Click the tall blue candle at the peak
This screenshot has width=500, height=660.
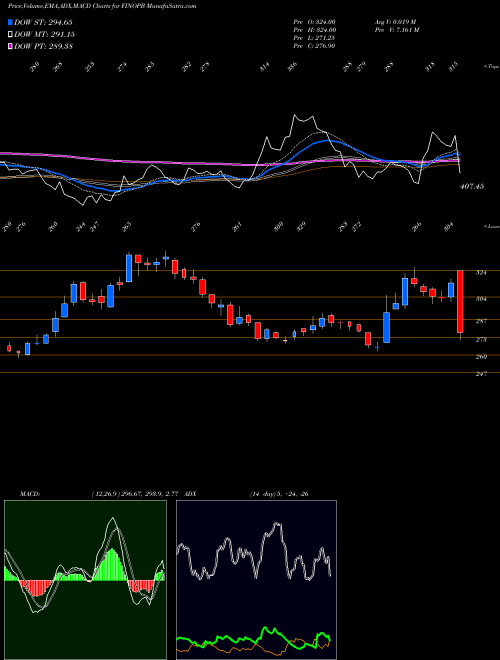point(129,268)
